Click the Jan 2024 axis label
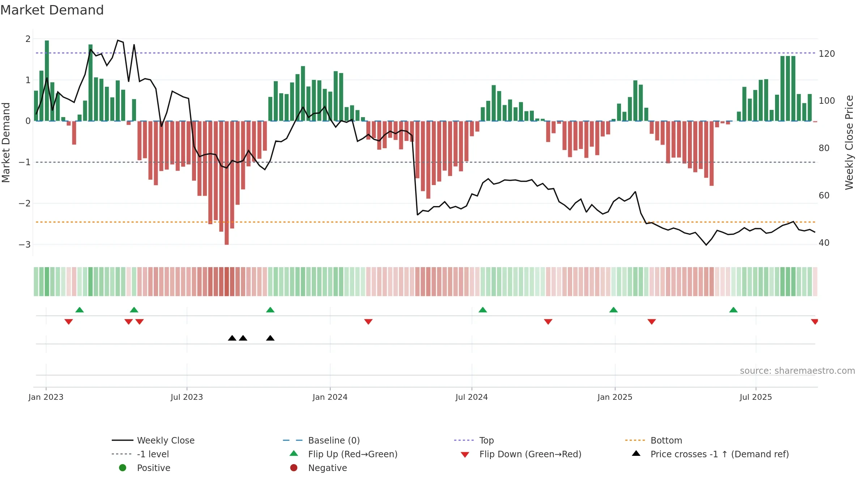The width and height of the screenshot is (868, 488). pos(330,397)
